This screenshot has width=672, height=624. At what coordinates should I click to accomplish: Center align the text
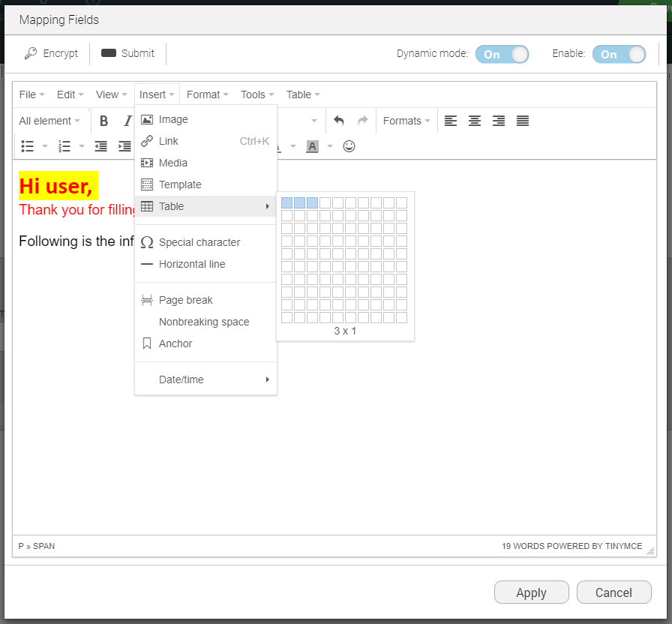click(x=475, y=121)
